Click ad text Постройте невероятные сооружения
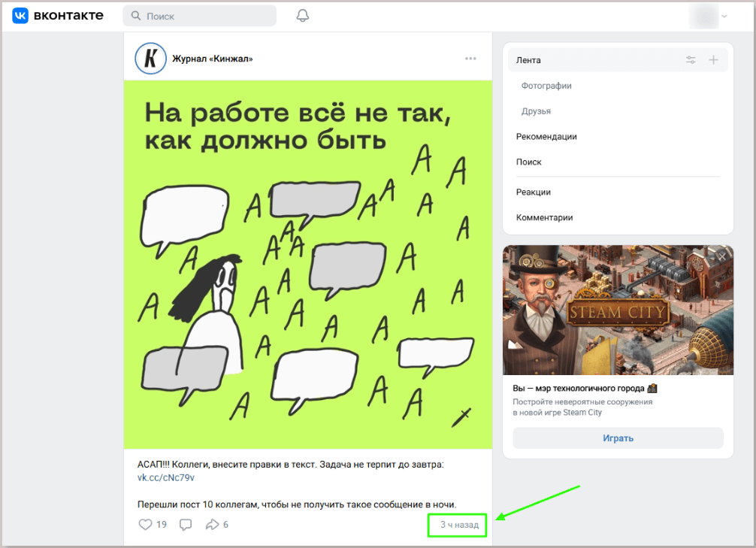756x548 pixels. [x=582, y=402]
